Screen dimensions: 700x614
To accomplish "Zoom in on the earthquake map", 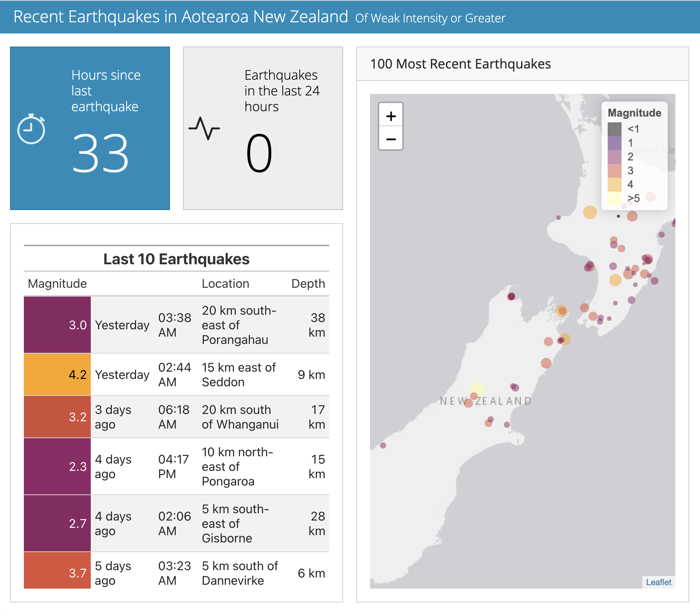I will coord(391,115).
